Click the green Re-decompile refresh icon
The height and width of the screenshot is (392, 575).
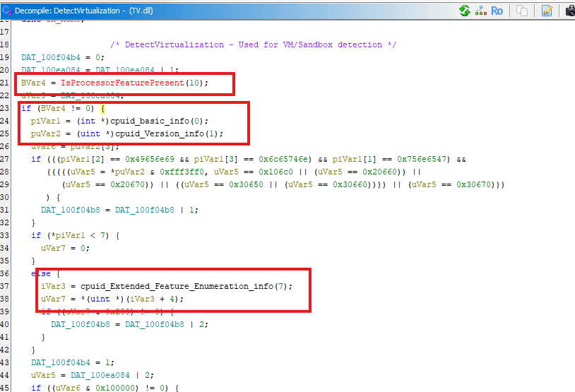pos(465,11)
